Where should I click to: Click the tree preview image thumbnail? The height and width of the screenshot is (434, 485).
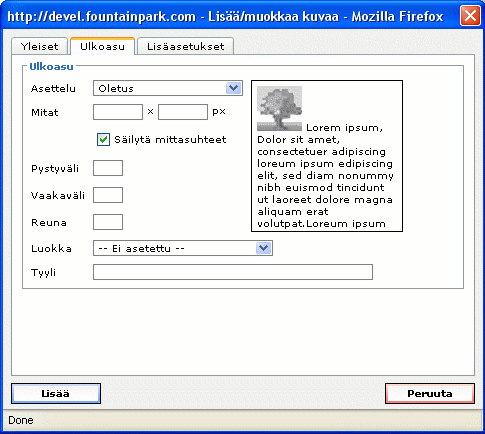pos(279,108)
